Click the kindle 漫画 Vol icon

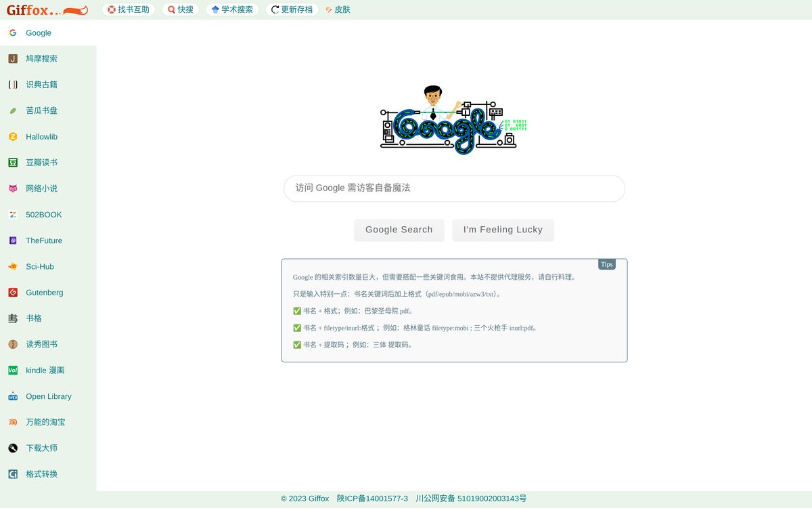(13, 371)
